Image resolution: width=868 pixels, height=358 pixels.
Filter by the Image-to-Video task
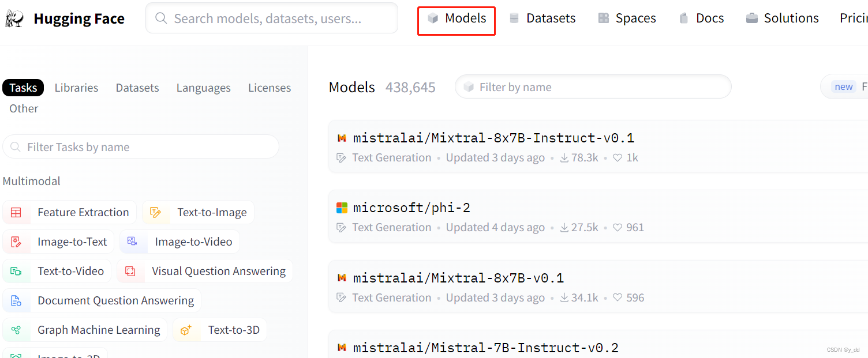click(x=179, y=242)
